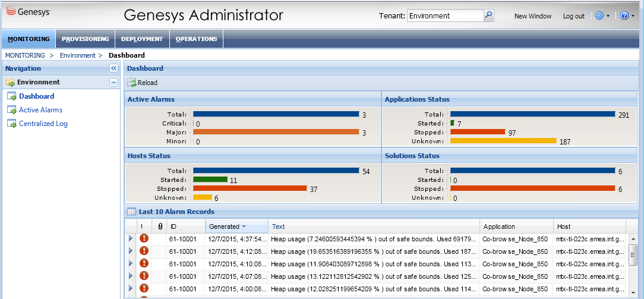Viewport: 644px width, 299px height.
Task: Click the Log out link
Action: (573, 16)
